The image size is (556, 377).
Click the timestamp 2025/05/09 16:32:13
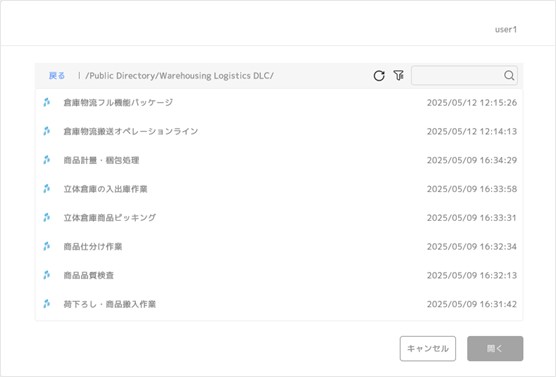(x=472, y=275)
